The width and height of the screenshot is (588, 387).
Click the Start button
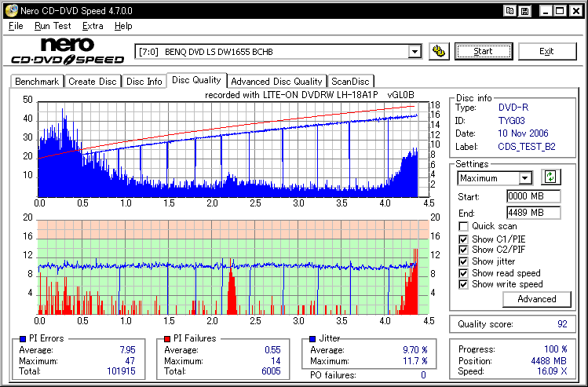(x=484, y=51)
